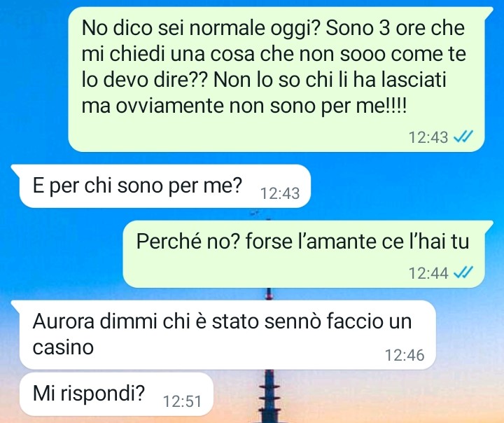This screenshot has width=504, height=423.
Task: Click the word 'casino' in the received message
Action: [x=63, y=347]
